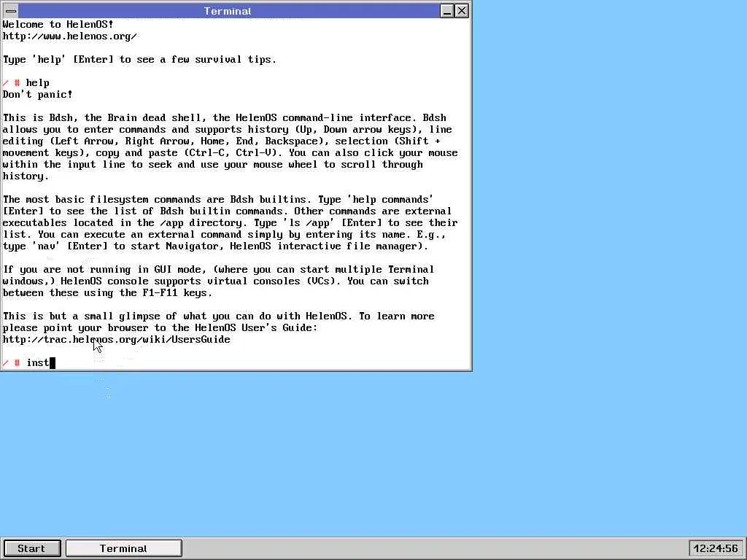Viewport: 747px width, 560px height.
Task: Click the 'Don't panic!' line
Action: pos(38,94)
